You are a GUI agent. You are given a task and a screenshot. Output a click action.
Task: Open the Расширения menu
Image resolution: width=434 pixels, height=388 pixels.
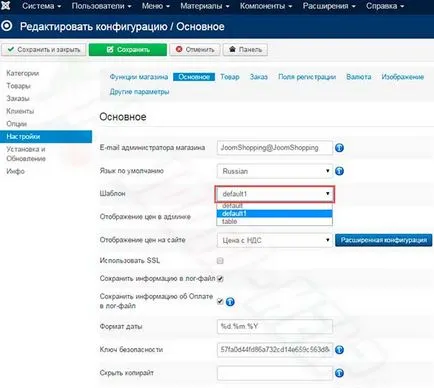click(x=329, y=6)
